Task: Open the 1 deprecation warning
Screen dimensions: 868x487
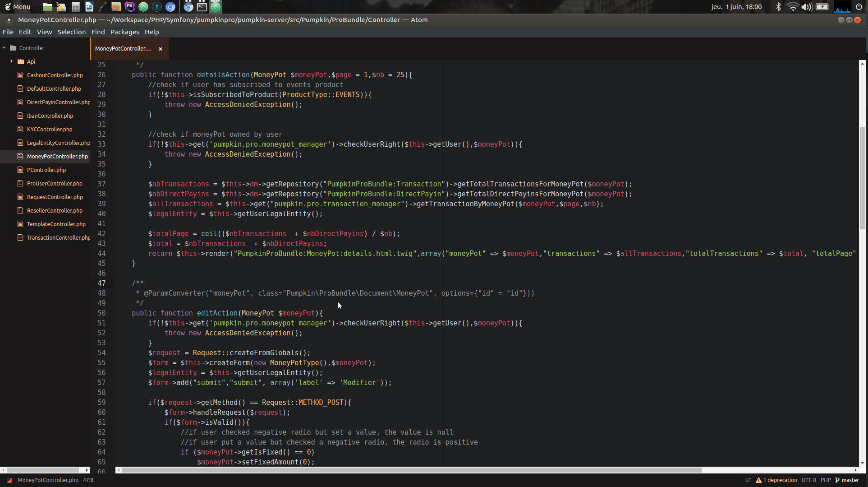Action: pos(776,480)
